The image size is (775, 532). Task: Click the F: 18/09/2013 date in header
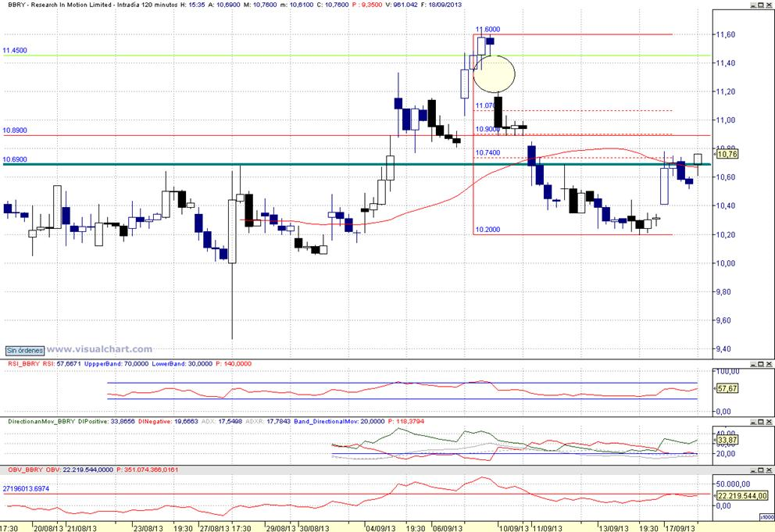pyautogui.click(x=441, y=5)
